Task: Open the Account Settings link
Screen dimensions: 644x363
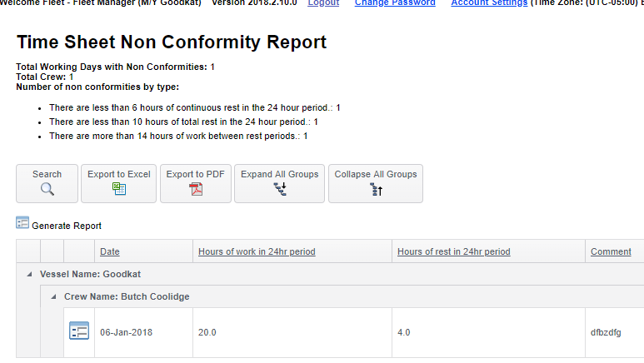Action: (489, 2)
